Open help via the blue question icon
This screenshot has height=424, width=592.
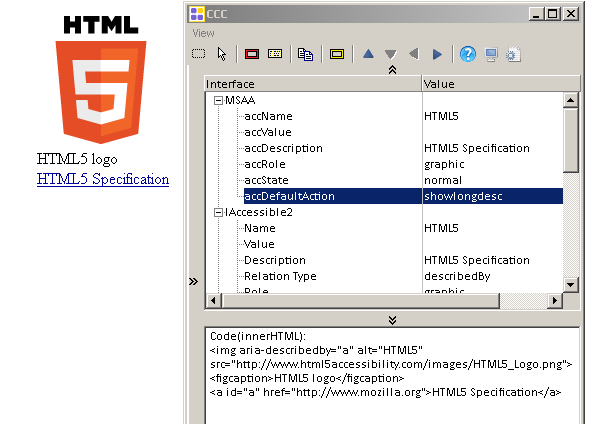click(468, 54)
